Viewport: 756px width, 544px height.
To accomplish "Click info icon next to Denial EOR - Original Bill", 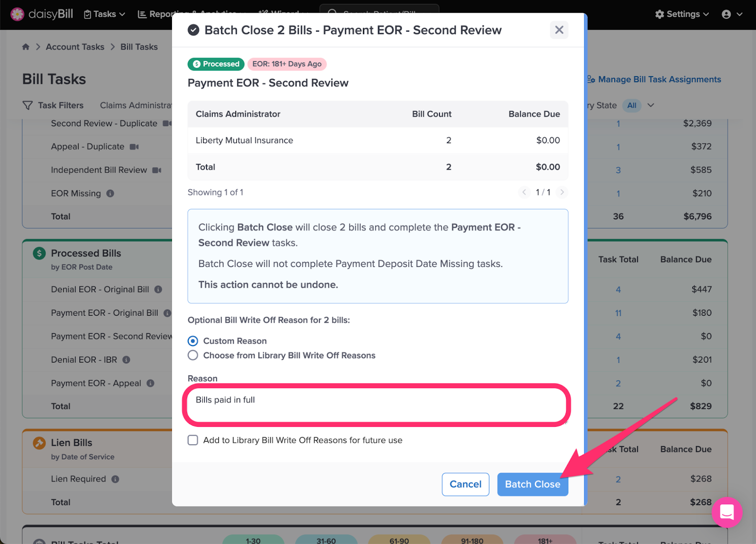I will pos(158,289).
